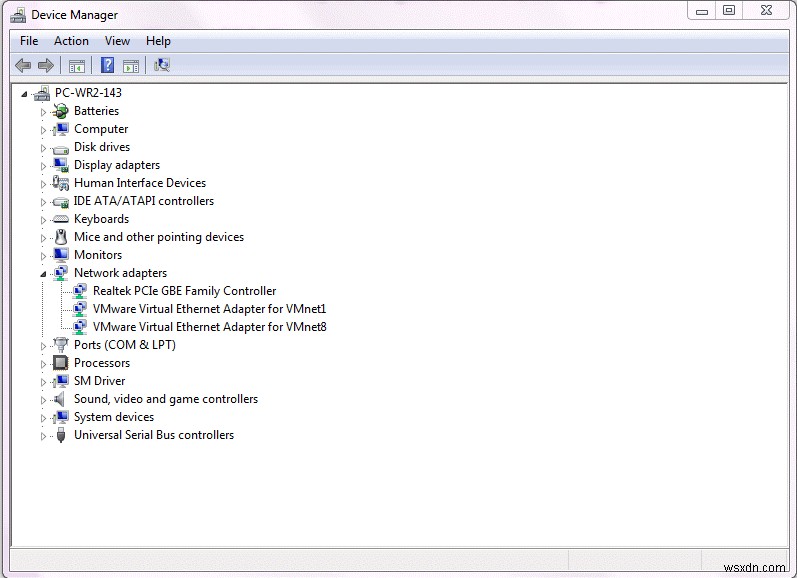Click the VMnet8 adapter icon
Image resolution: width=797 pixels, height=578 pixels.
point(79,327)
